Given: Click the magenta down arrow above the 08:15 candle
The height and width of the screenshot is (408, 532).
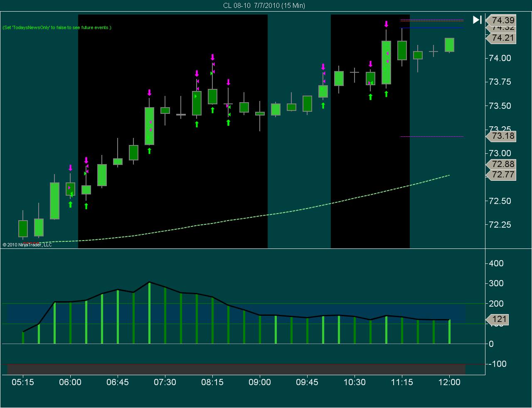Looking at the screenshot, I should click(x=212, y=57).
